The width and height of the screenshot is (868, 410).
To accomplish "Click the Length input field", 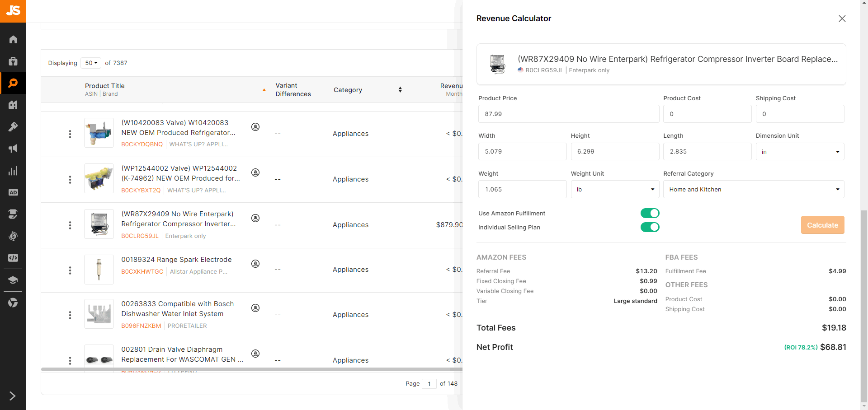I will (x=707, y=152).
